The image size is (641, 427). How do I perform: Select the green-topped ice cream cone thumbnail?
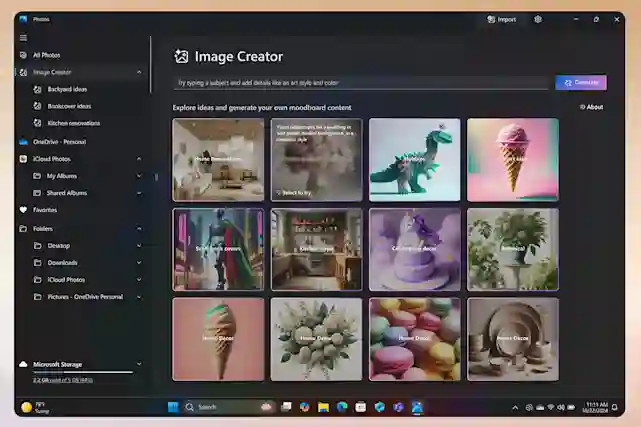pyautogui.click(x=218, y=340)
